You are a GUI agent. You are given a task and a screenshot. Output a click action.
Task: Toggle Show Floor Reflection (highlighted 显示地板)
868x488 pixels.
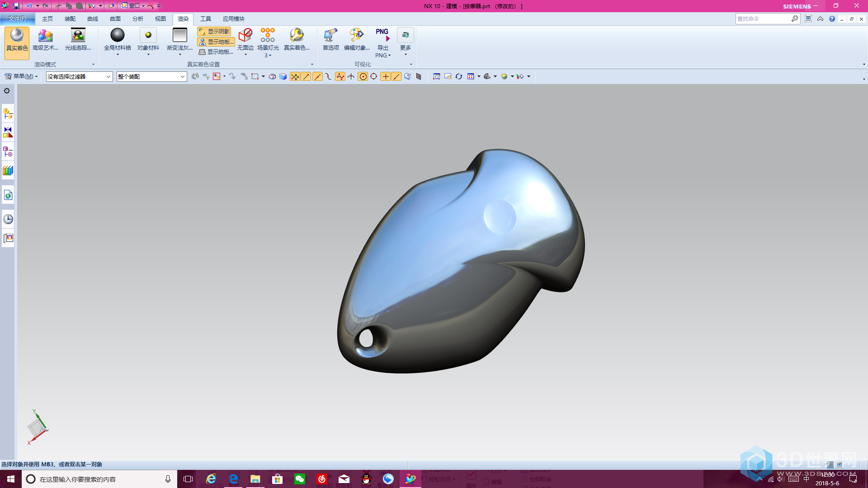coord(216,42)
